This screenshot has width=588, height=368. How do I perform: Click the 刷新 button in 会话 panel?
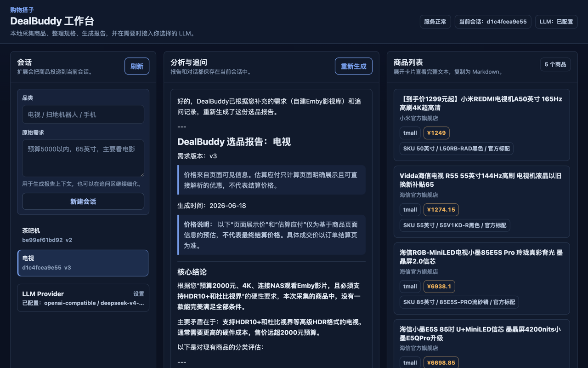point(137,66)
